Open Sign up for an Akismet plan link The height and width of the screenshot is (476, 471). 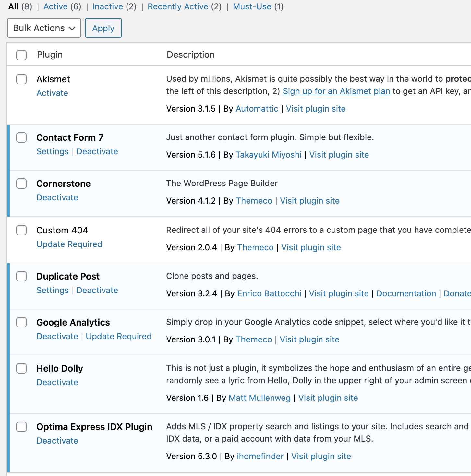(x=336, y=91)
